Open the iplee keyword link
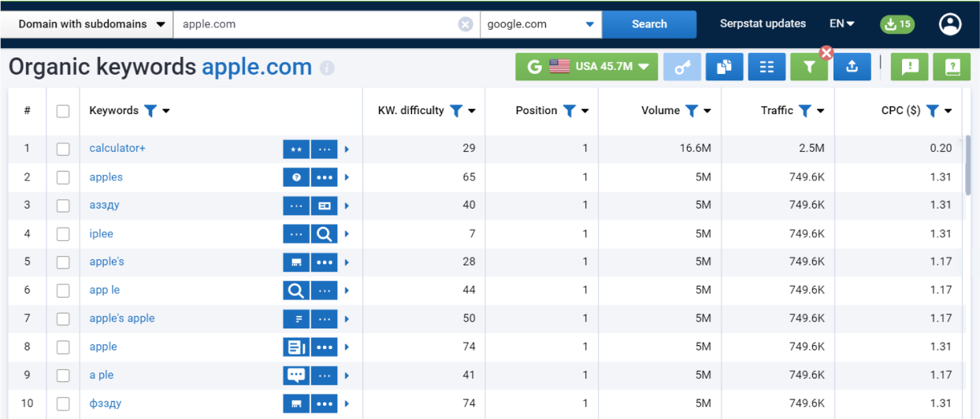The height and width of the screenshot is (419, 980). pos(102,234)
